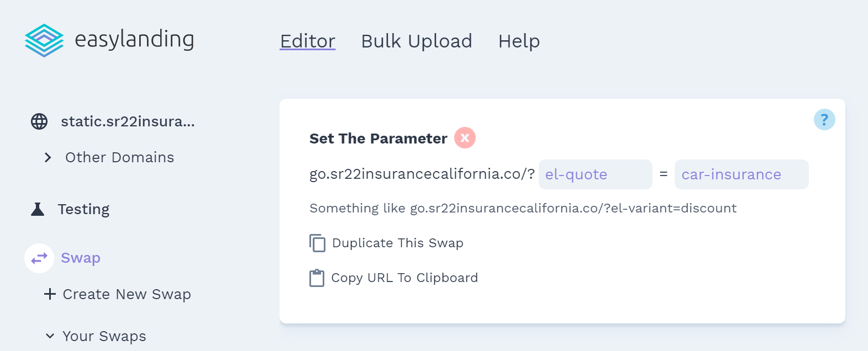Image resolution: width=868 pixels, height=351 pixels.
Task: Click the Swap arrows icon
Action: [x=39, y=258]
